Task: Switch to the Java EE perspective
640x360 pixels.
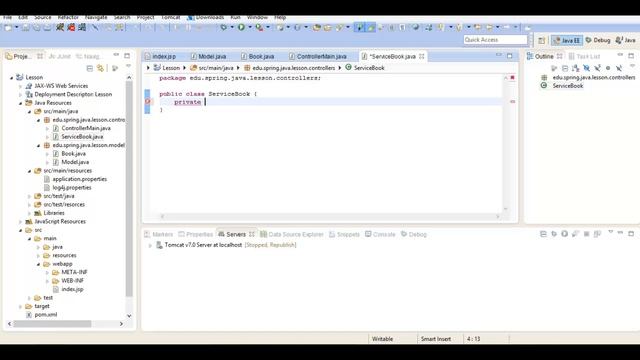Action: (x=567, y=40)
